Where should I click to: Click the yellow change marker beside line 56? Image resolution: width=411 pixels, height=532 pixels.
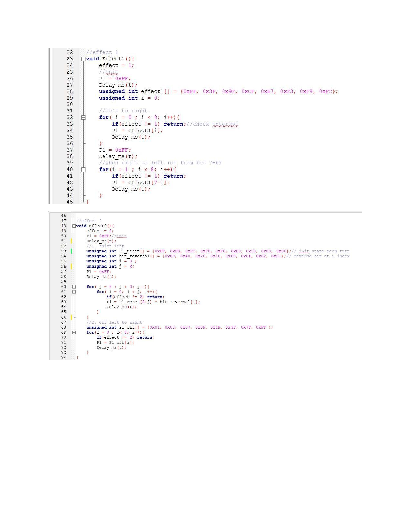click(x=71, y=266)
